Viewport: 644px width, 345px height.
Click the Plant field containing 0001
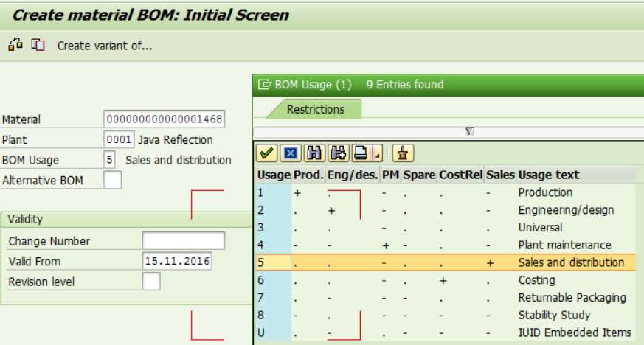[119, 139]
